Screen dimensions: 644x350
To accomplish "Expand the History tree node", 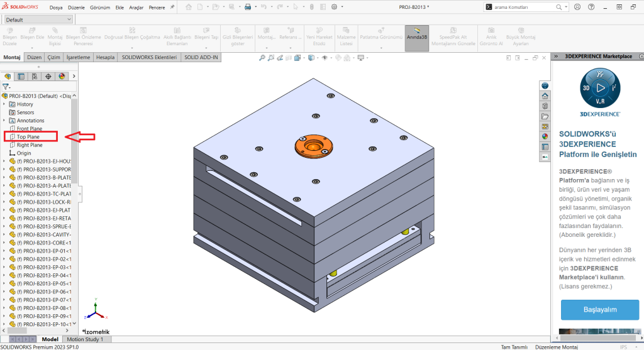I will click(x=4, y=104).
